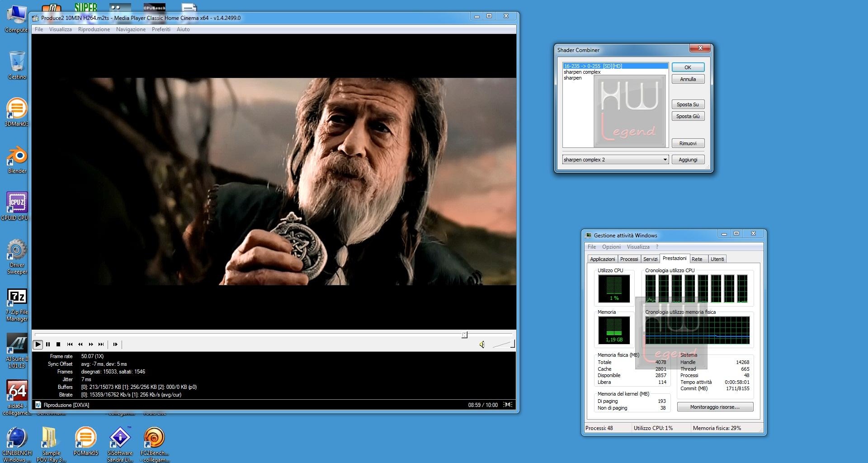Click the Media Player Classic title bar icon
Viewport: 868px width, 463px height.
pos(35,18)
